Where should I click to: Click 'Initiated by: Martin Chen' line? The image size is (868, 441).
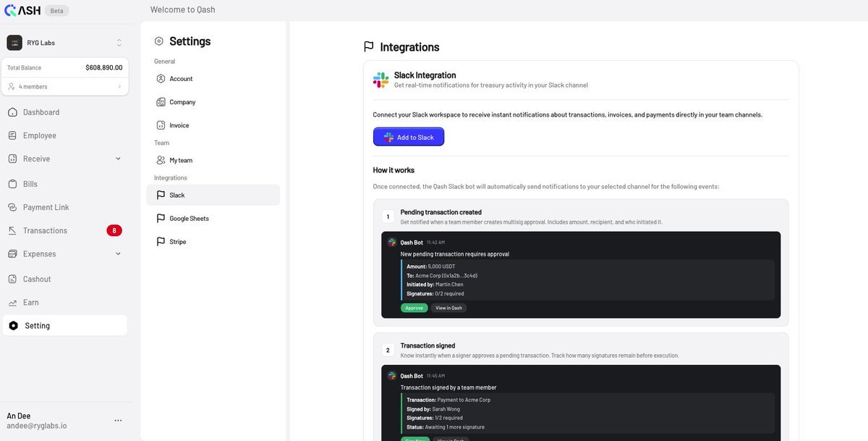click(435, 285)
